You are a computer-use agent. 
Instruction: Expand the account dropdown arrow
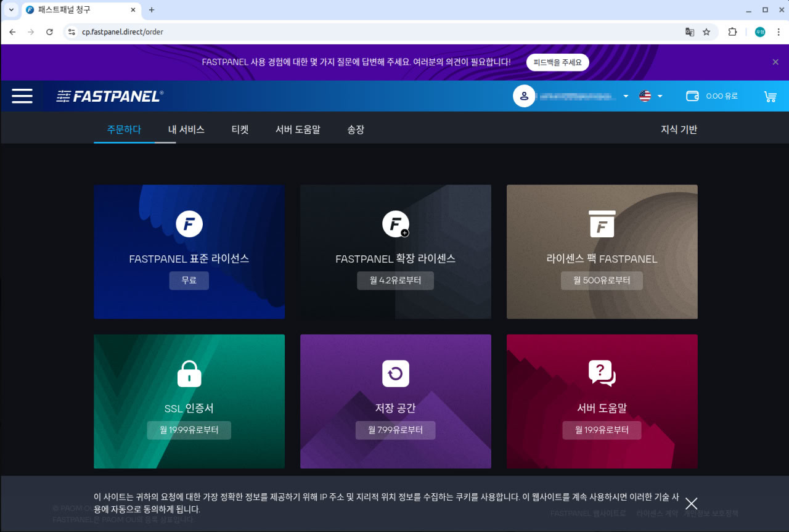(x=626, y=96)
